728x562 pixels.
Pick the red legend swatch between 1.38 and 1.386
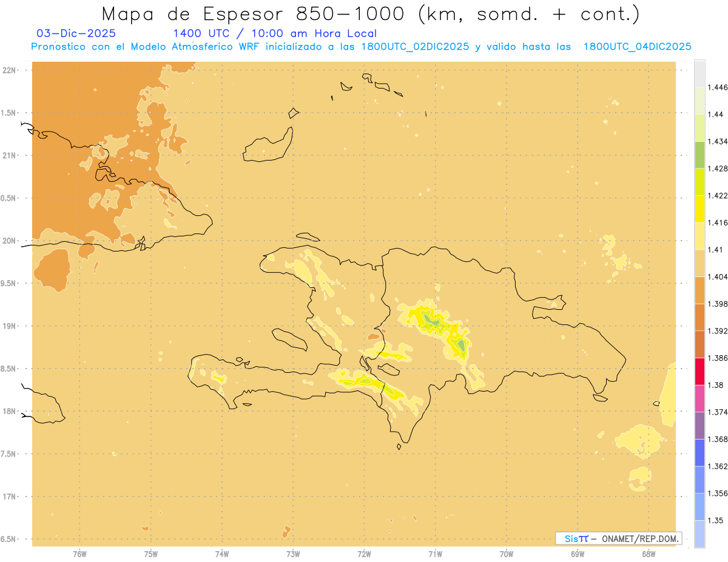pyautogui.click(x=699, y=371)
